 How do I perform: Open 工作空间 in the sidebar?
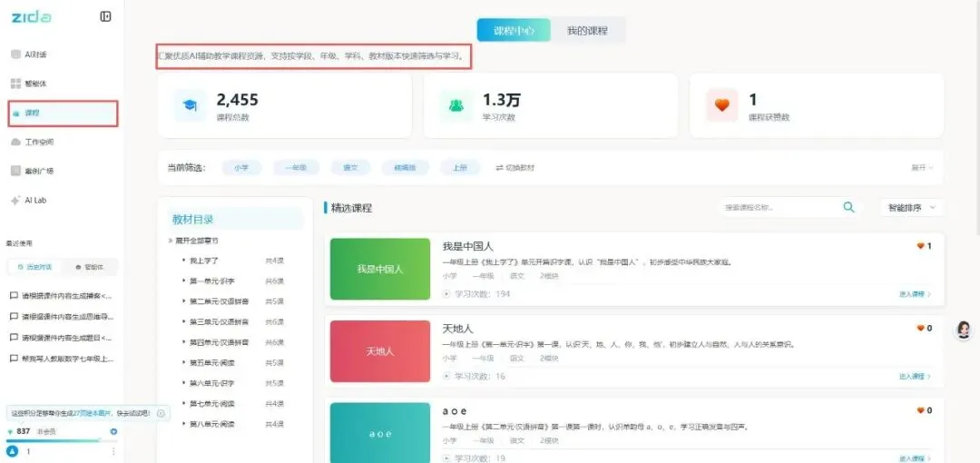point(33,142)
